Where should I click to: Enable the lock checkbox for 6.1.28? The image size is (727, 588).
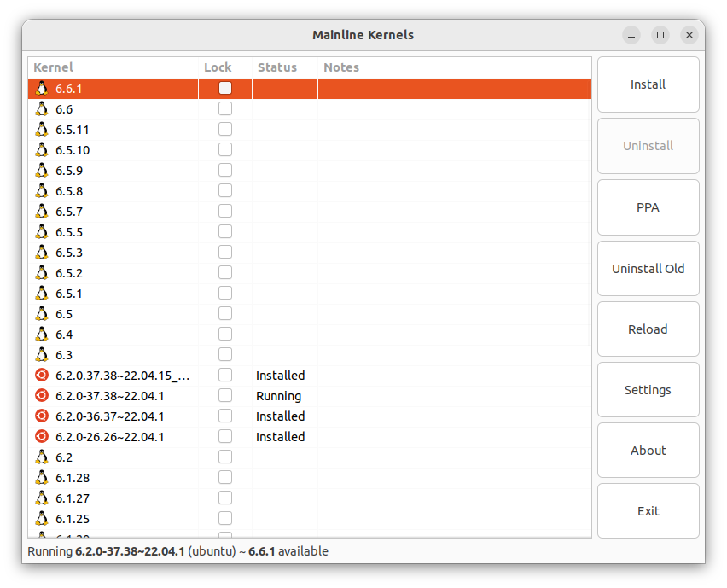click(225, 477)
